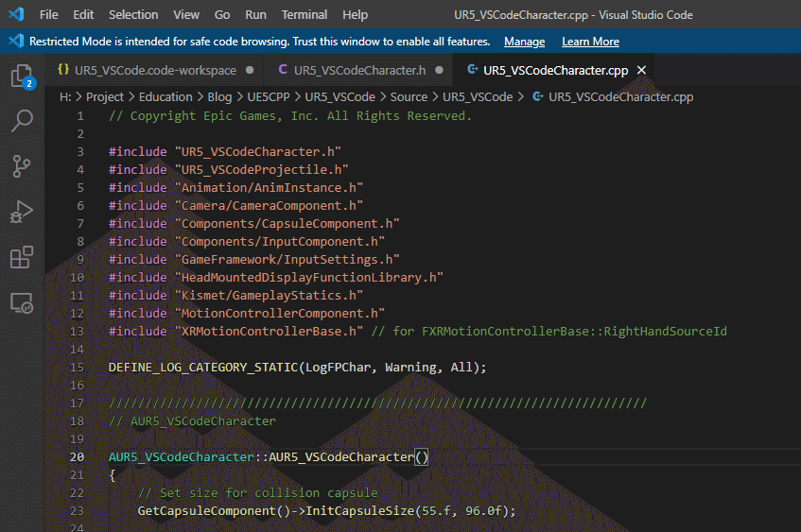Image resolution: width=801 pixels, height=532 pixels.
Task: Click "Set size for collision capsule" comment
Action: click(257, 493)
